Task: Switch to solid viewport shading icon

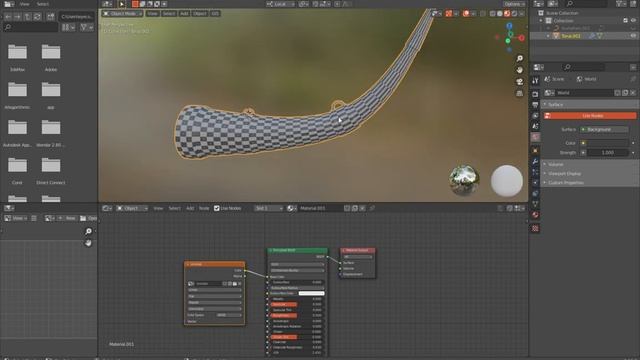Action: pyautogui.click(x=500, y=13)
